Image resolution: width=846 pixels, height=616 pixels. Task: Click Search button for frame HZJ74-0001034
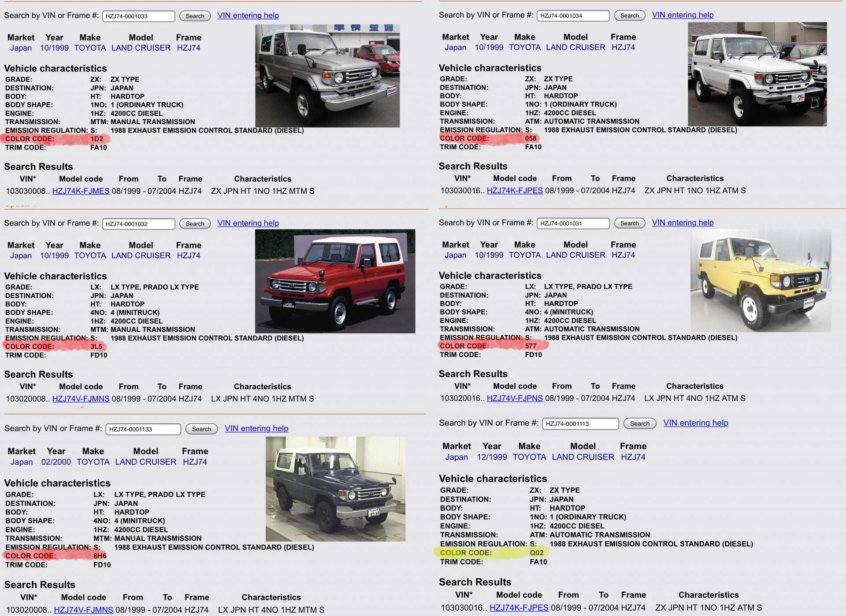[629, 15]
